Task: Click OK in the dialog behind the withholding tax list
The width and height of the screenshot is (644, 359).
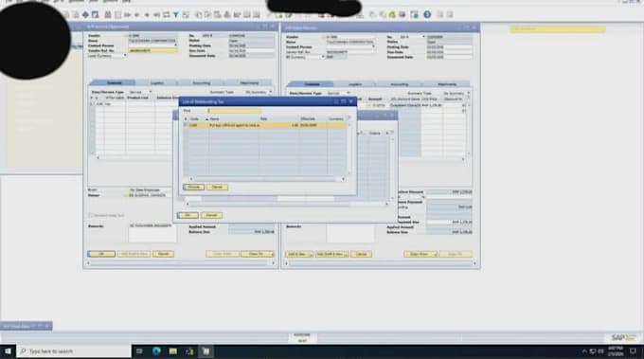Action: (188, 215)
